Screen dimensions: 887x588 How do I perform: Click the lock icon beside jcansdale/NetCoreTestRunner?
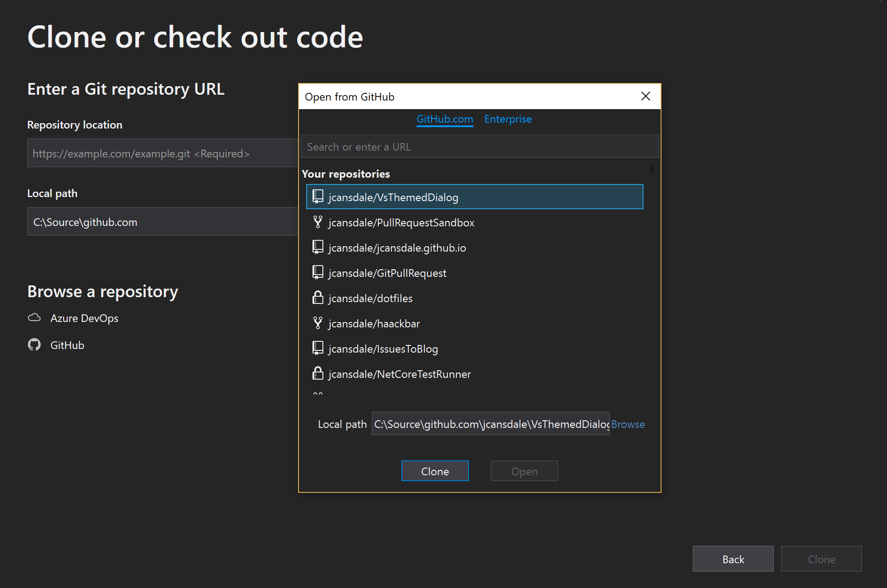(318, 373)
